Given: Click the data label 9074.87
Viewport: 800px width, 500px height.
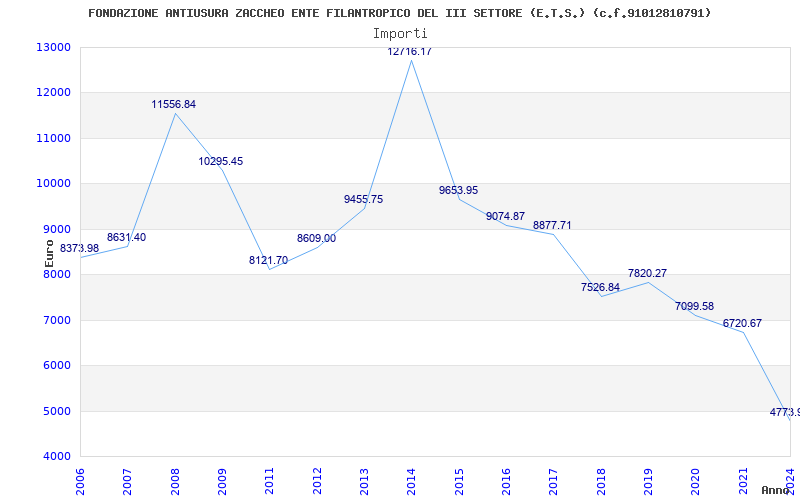Looking at the screenshot, I should [x=505, y=216].
